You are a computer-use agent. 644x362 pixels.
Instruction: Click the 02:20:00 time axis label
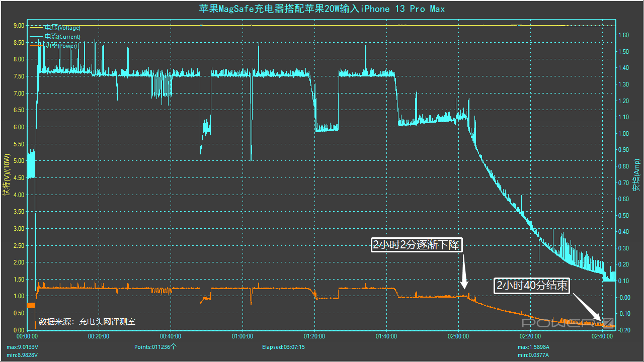coord(530,336)
